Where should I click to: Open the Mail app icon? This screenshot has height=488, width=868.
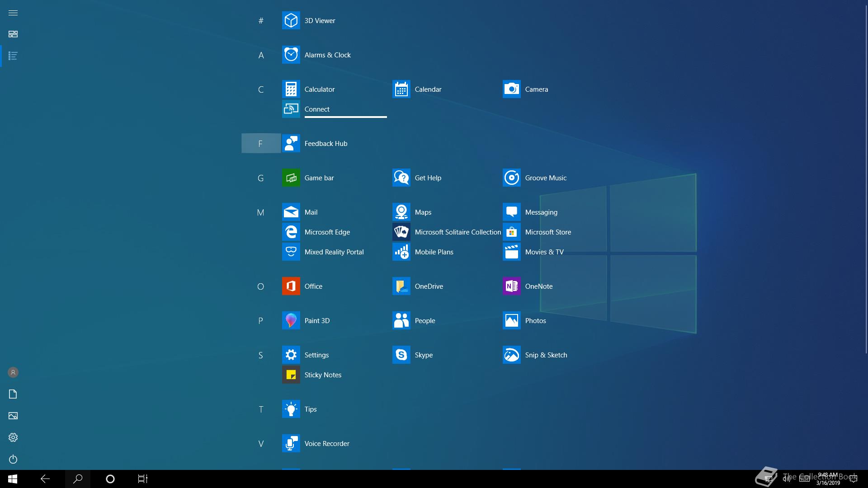click(x=291, y=212)
